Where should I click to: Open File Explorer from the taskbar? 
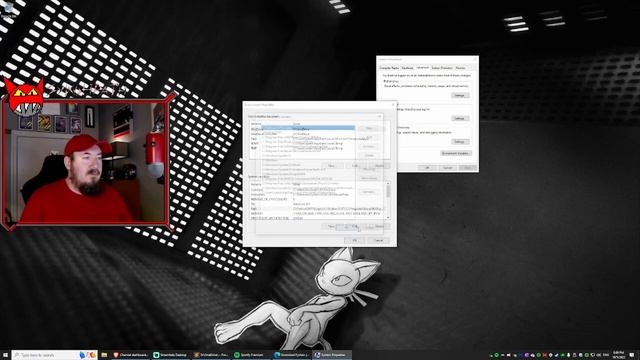104,355
